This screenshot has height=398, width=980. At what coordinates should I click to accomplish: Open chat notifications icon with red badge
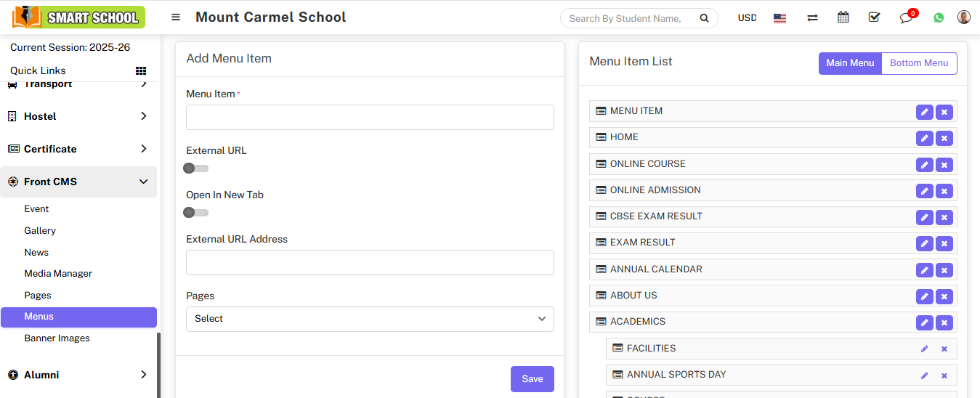[x=906, y=17]
